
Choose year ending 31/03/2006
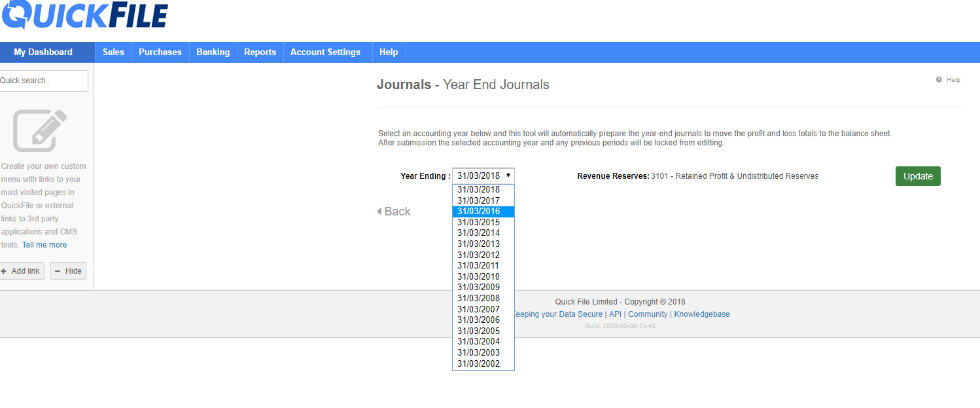tap(483, 320)
